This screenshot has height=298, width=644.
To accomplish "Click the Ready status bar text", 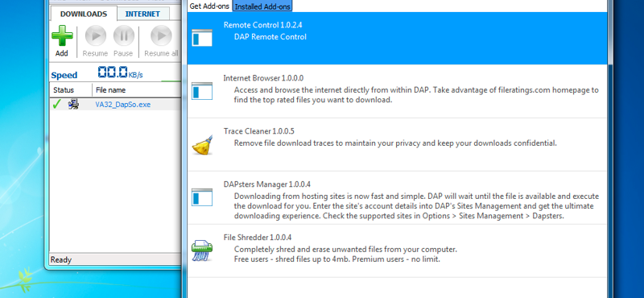I will point(61,260).
